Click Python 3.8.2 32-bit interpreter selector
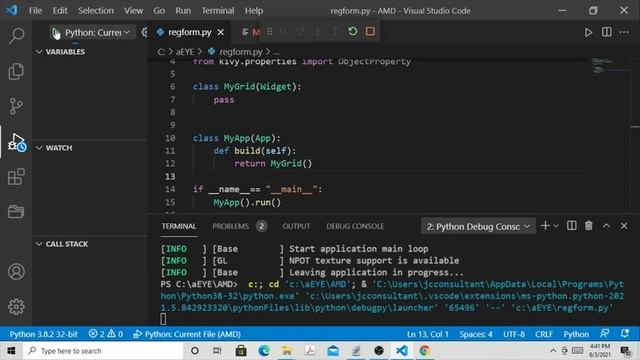Screen dimensions: 640x360 coord(43,334)
